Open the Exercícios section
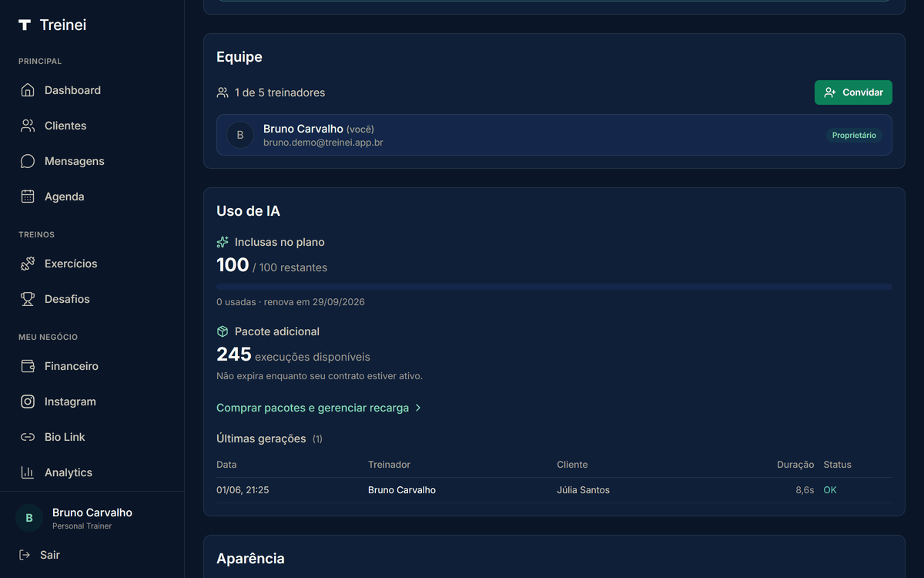This screenshot has width=924, height=578. click(x=92, y=264)
